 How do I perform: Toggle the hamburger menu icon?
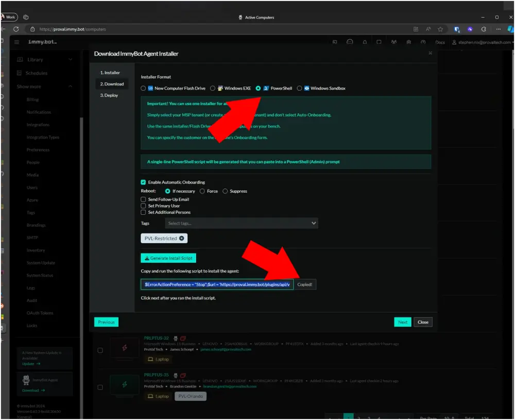(x=17, y=42)
